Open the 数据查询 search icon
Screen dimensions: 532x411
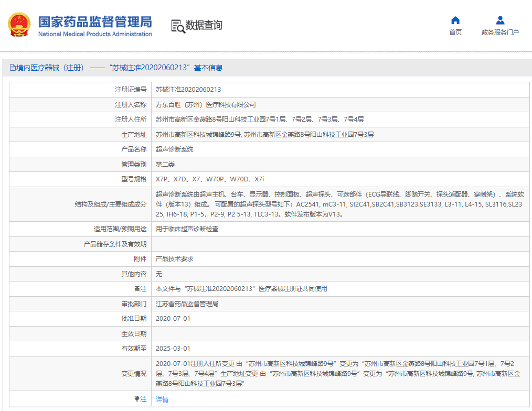click(x=178, y=26)
